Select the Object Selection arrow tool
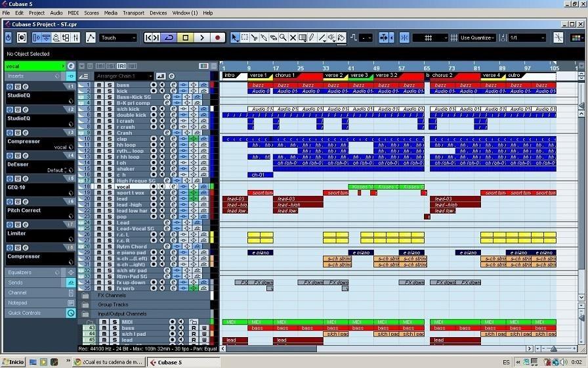The image size is (588, 368). pos(235,37)
